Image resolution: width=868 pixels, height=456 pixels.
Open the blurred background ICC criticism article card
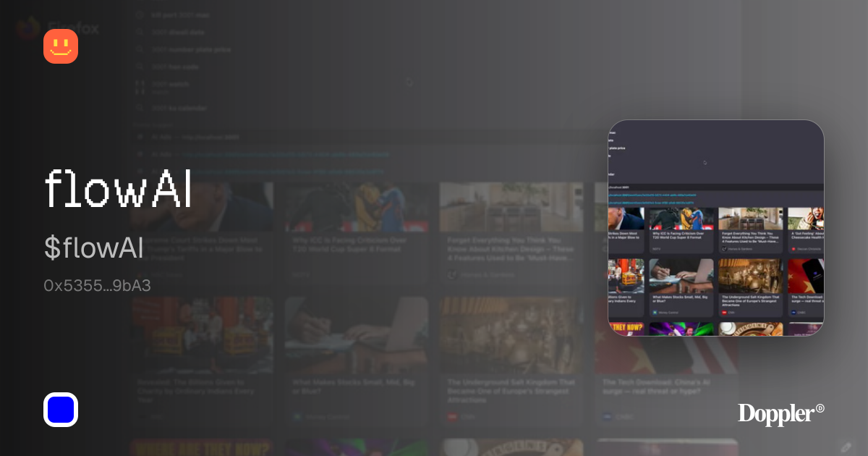[x=357, y=232]
